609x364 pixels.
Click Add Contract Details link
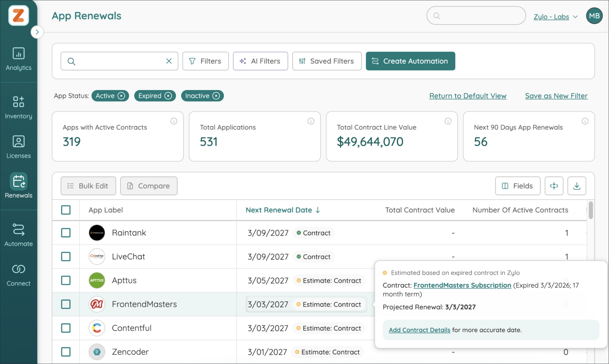click(419, 330)
